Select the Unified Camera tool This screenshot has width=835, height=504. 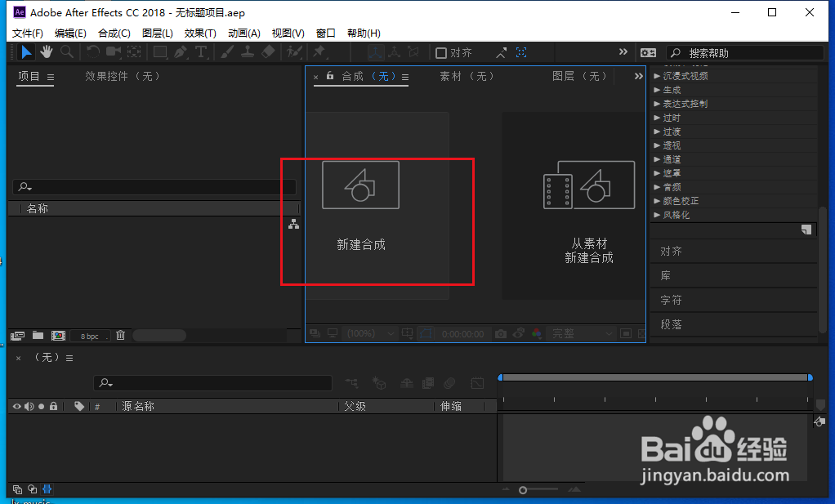coord(114,52)
